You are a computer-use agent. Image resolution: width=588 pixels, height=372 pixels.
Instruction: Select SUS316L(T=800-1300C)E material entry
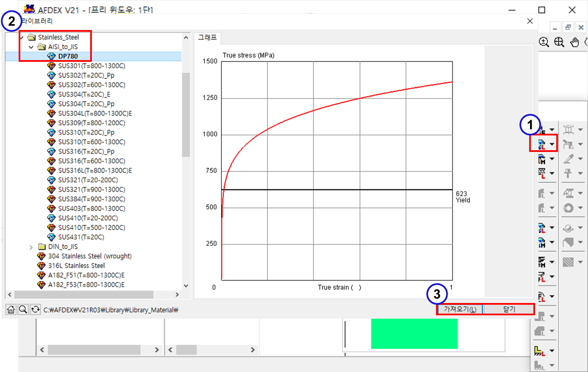coord(95,171)
